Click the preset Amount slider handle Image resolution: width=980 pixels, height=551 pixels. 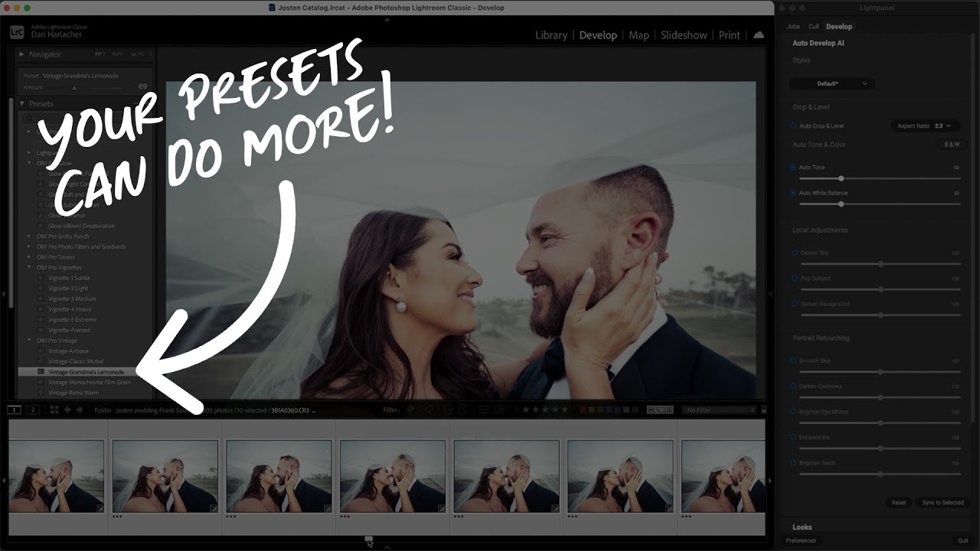tap(74, 88)
